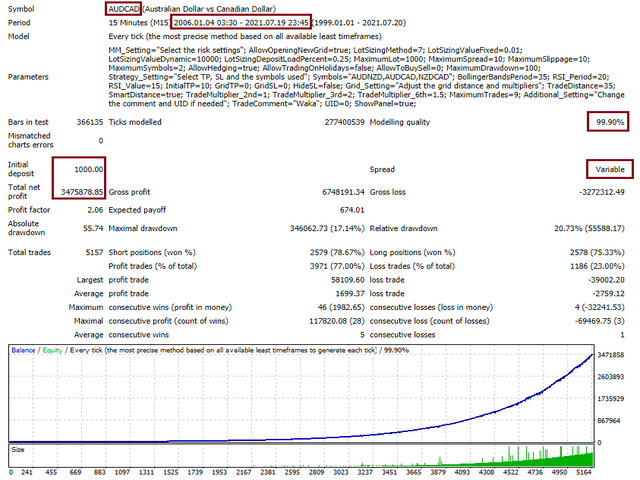Select largest loss trade -39002.20
The image size is (640, 480).
(607, 280)
